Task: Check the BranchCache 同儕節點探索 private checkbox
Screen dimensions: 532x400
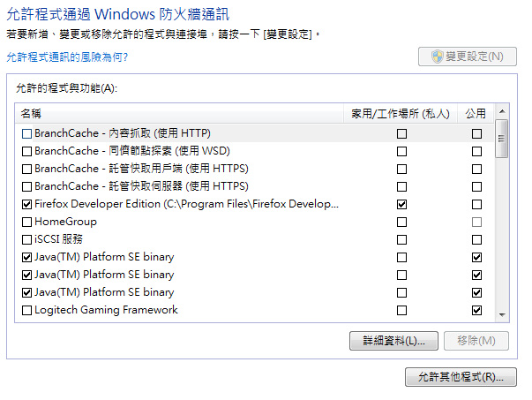Action: pos(401,152)
